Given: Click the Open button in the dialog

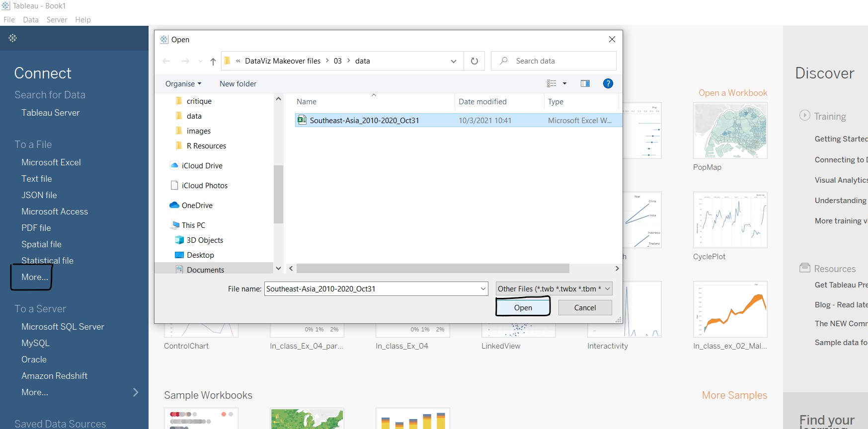Looking at the screenshot, I should tap(523, 307).
